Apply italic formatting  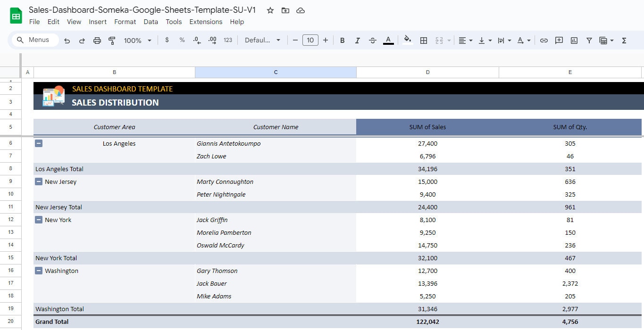[357, 40]
